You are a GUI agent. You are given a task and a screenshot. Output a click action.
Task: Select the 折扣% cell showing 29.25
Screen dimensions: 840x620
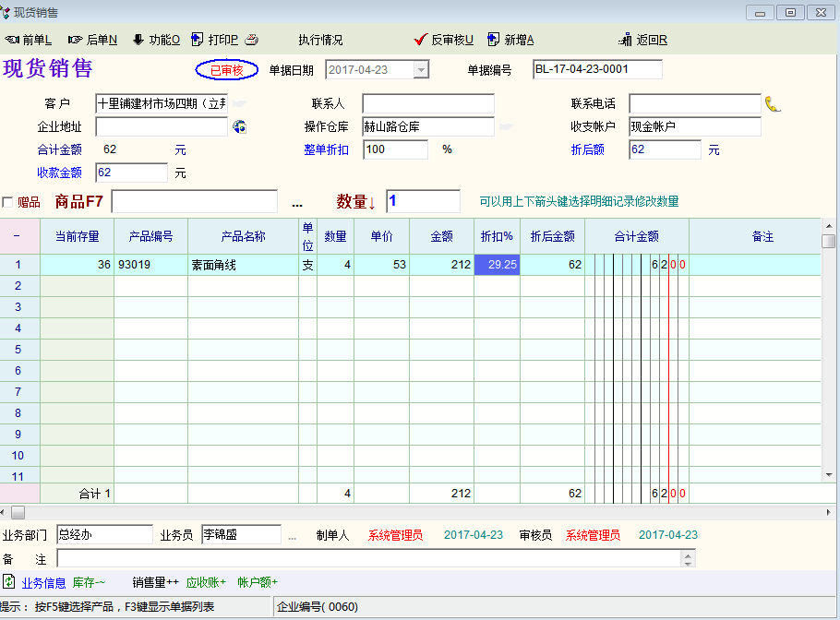(497, 265)
